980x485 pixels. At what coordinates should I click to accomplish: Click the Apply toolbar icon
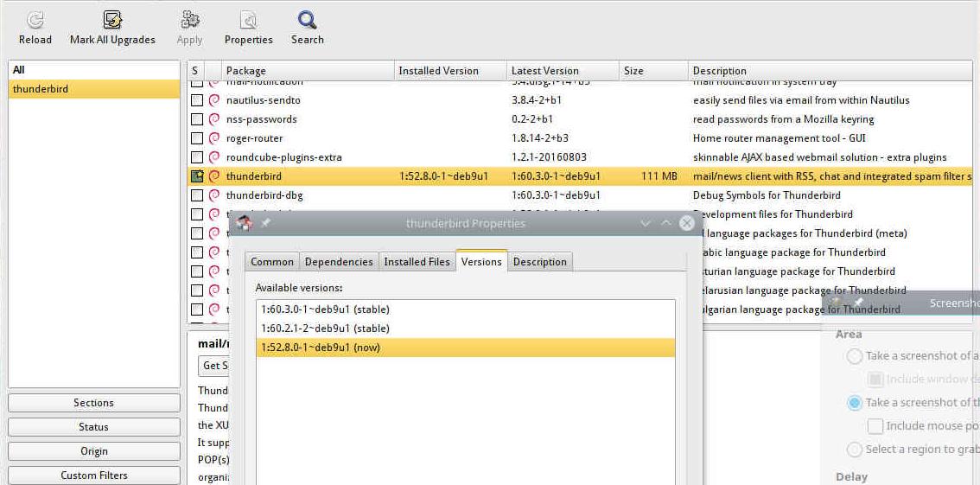(x=189, y=20)
